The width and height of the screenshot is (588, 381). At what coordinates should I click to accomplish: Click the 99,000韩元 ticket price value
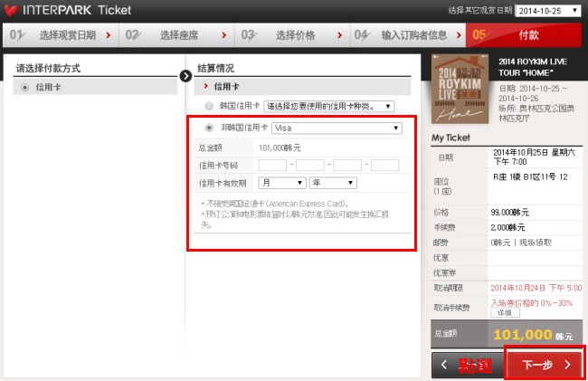pos(509,213)
